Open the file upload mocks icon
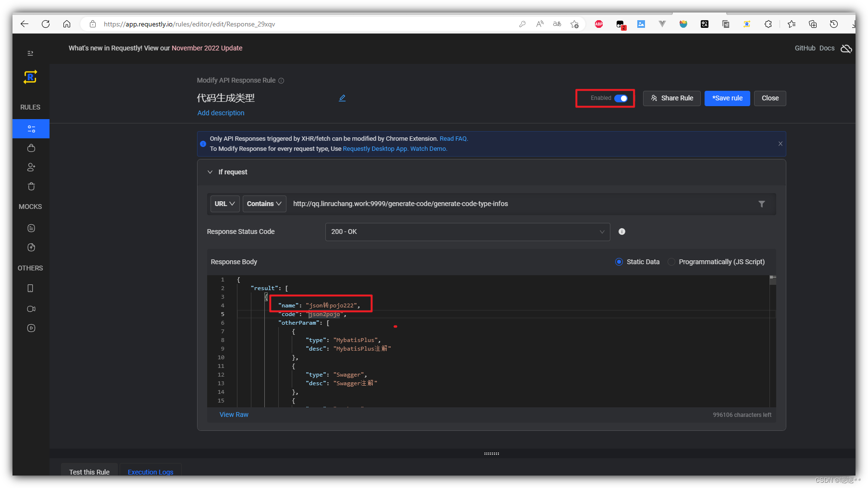 click(x=31, y=247)
